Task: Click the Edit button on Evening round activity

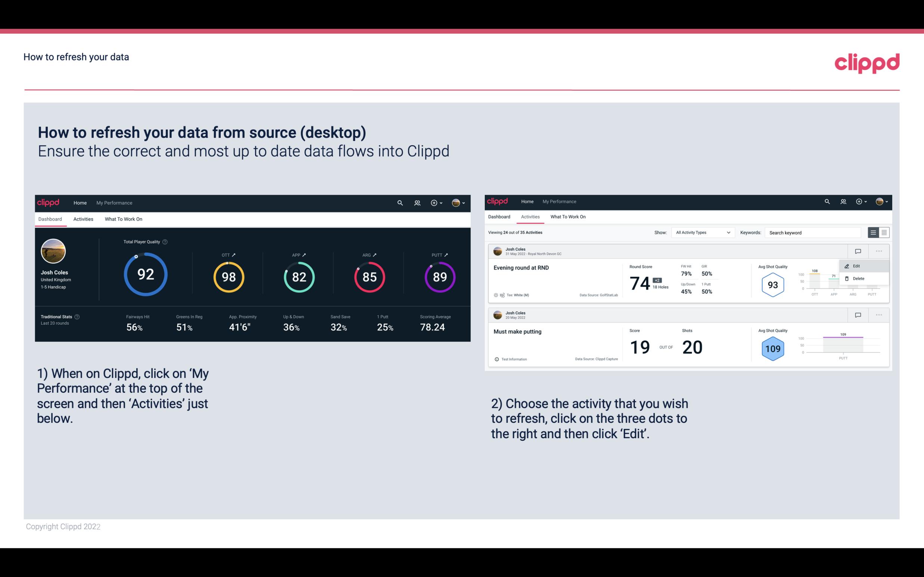Action: (858, 266)
